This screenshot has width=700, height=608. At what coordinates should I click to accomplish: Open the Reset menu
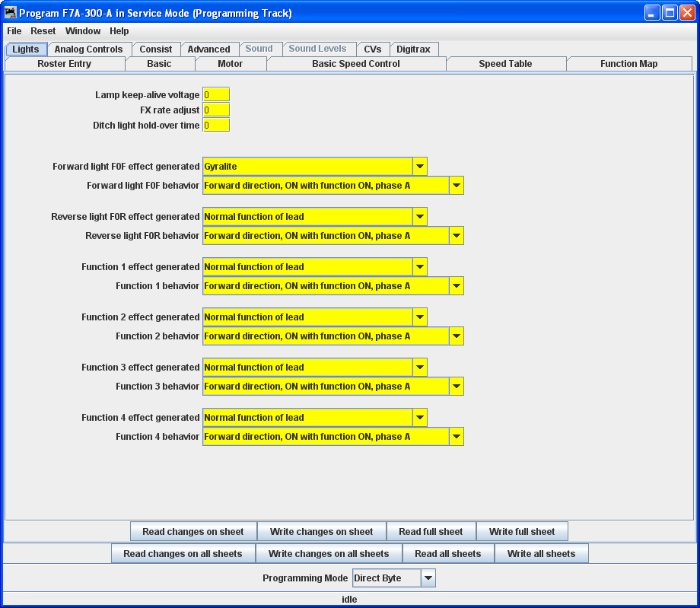(x=43, y=31)
